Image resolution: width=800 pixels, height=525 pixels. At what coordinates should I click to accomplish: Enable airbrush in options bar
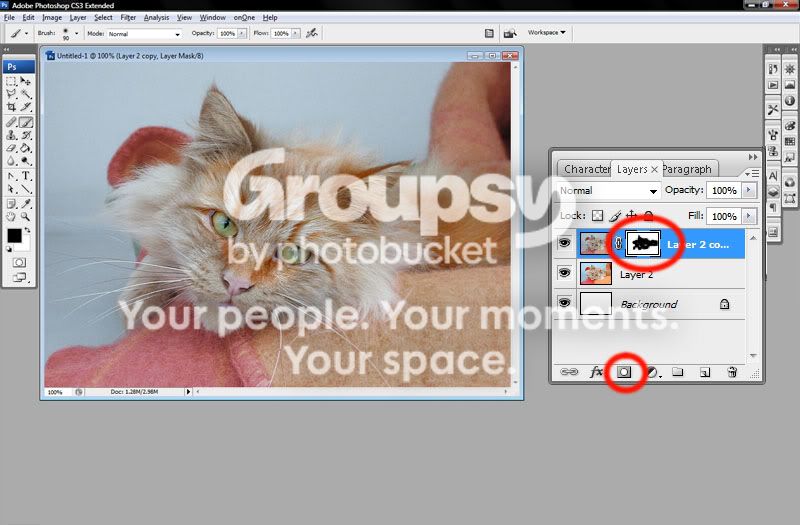[312, 33]
